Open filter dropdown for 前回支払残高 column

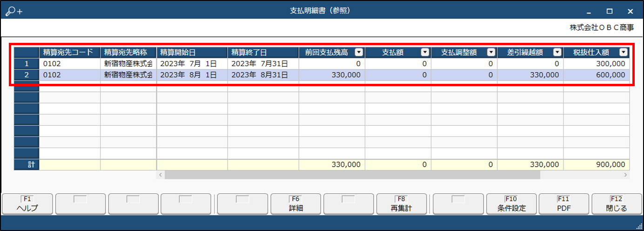coord(359,52)
